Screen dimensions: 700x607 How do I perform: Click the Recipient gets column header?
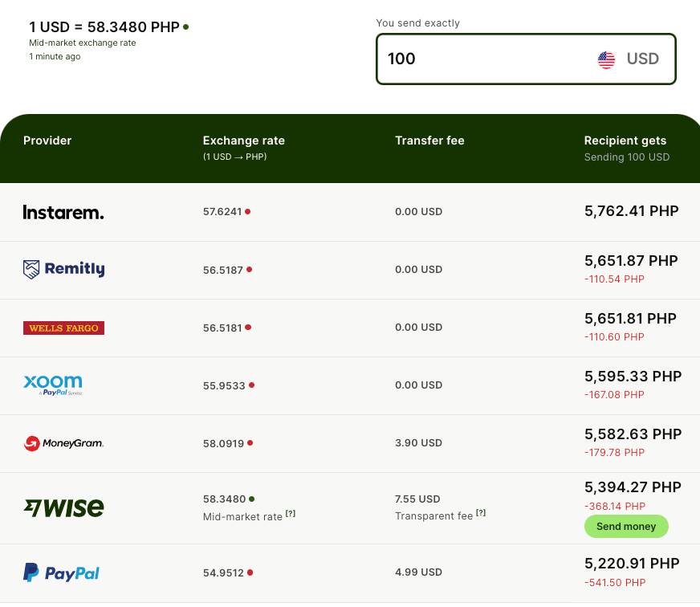click(625, 141)
